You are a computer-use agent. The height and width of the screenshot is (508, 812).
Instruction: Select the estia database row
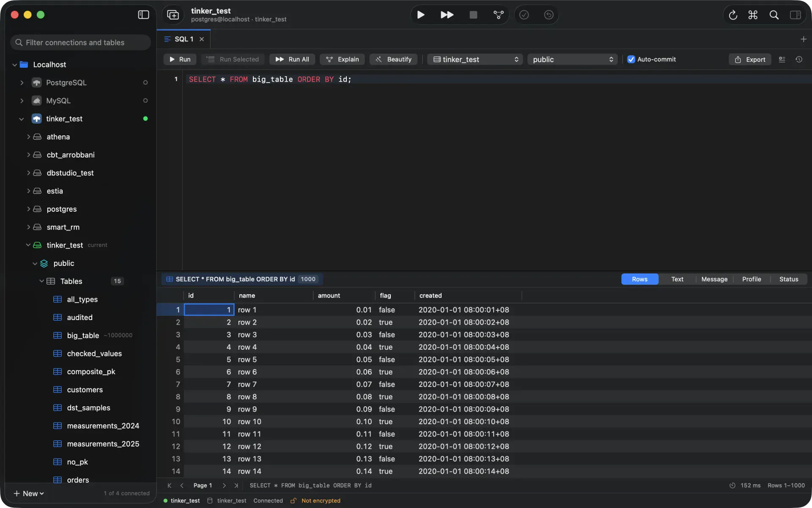80,191
